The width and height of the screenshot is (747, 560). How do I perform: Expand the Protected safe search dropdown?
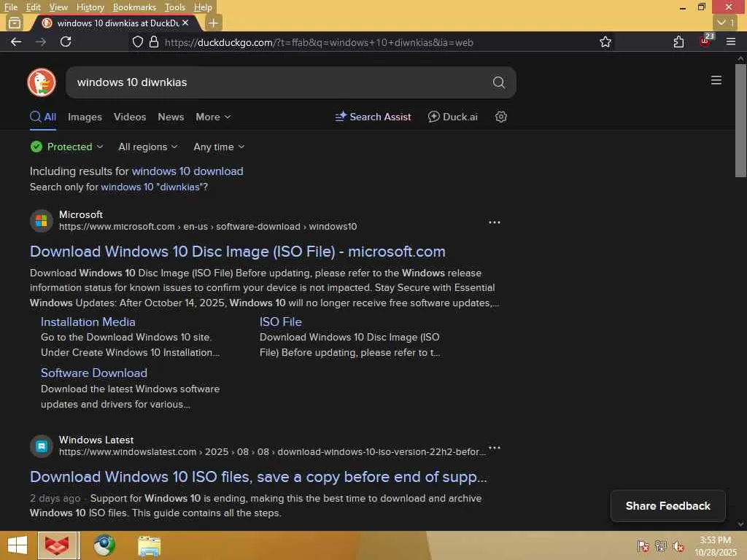pos(66,147)
